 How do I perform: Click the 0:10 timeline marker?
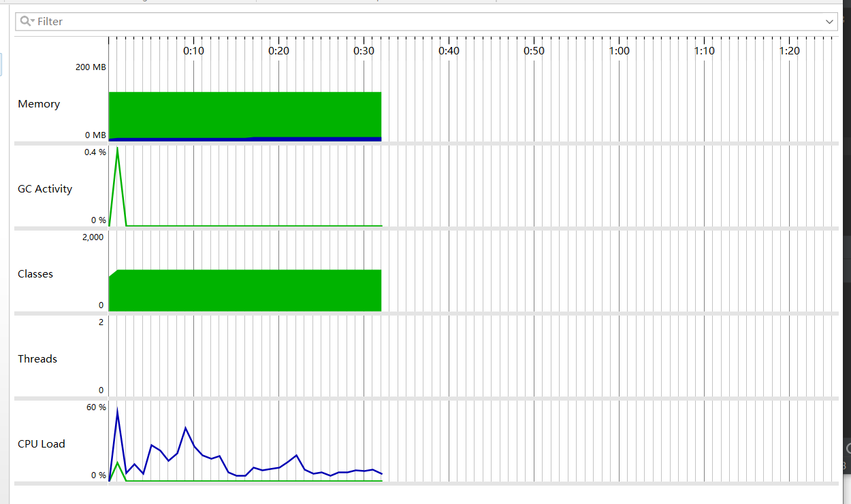[194, 51]
